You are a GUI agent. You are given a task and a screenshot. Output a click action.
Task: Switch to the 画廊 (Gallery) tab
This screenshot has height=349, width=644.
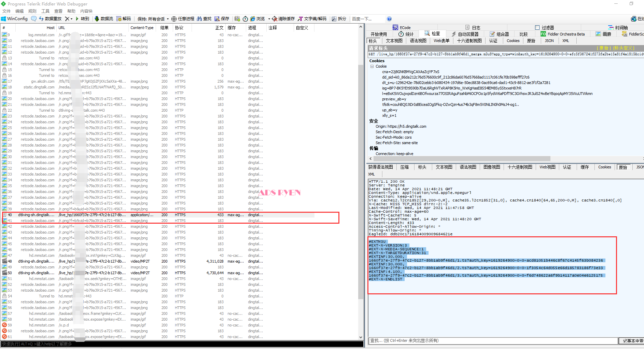(603, 34)
